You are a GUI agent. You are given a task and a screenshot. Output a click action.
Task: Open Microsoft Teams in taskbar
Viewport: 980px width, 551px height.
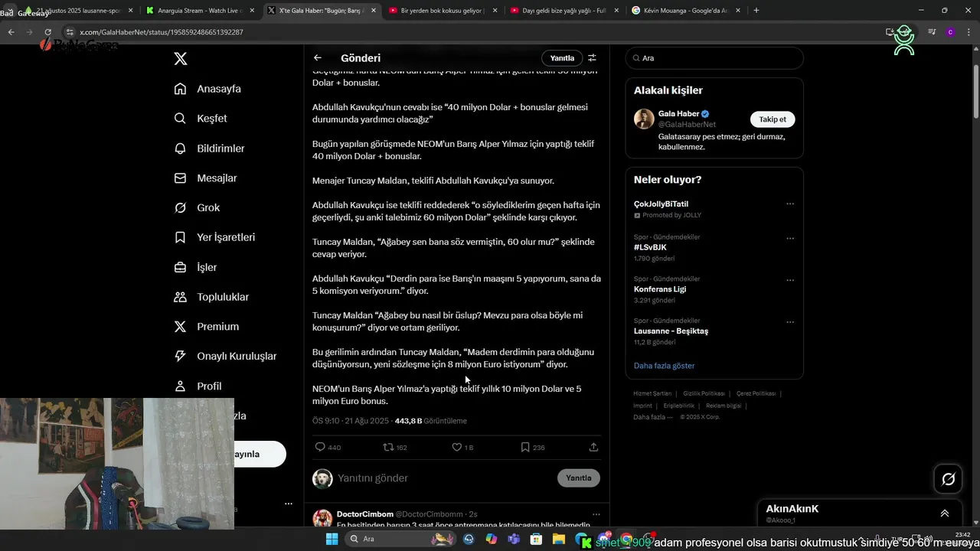(x=514, y=539)
